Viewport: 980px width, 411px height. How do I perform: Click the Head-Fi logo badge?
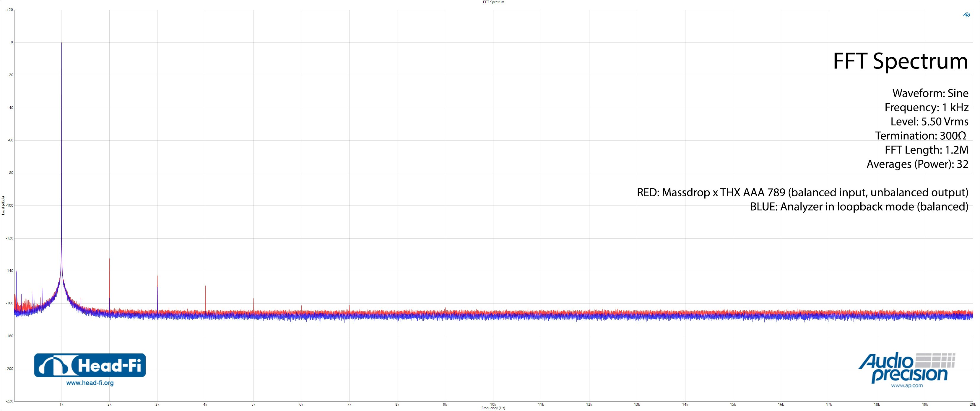pyautogui.click(x=90, y=365)
